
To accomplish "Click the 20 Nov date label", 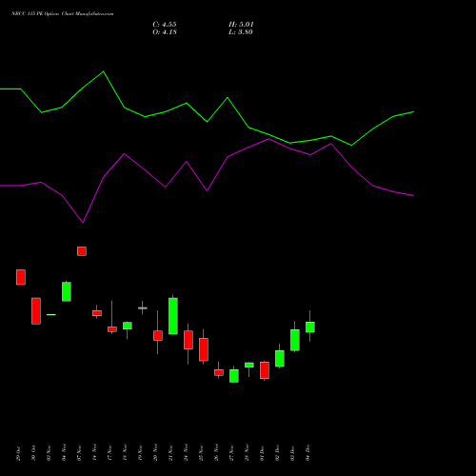I will [x=155, y=452].
